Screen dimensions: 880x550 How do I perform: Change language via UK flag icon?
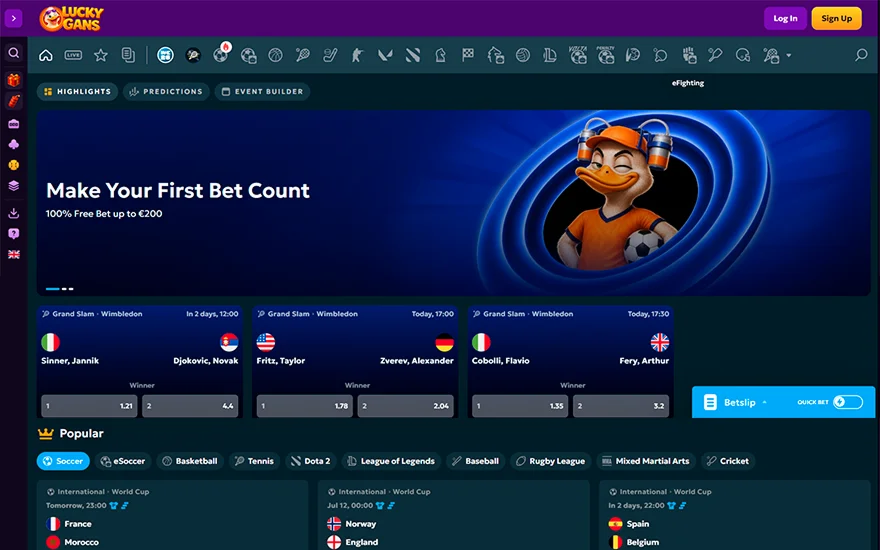click(x=13, y=254)
